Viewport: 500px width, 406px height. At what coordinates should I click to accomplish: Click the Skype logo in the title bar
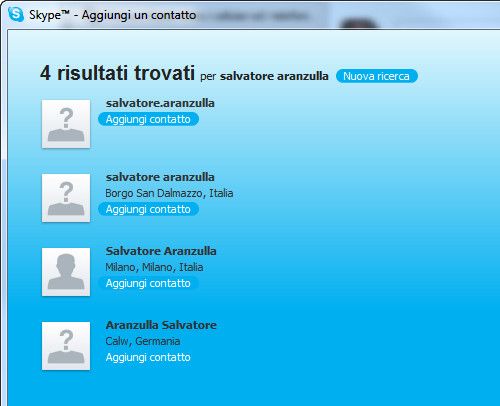coord(16,14)
